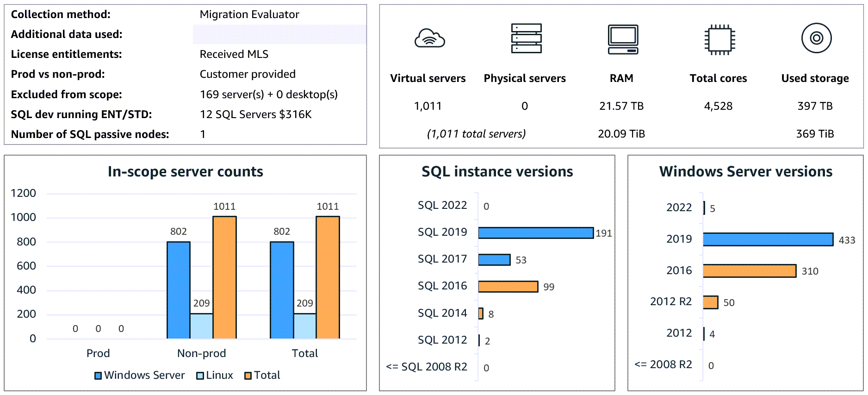The image size is (868, 395).
Task: Click the Total group orange bar
Action: coord(328,277)
